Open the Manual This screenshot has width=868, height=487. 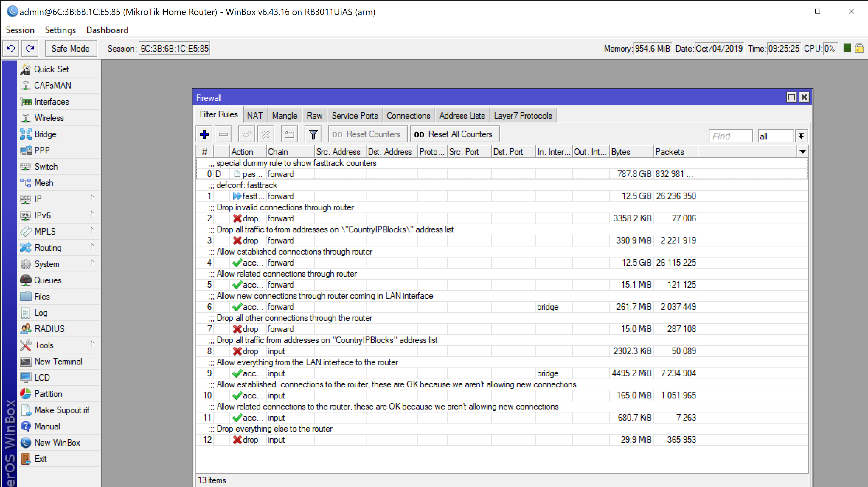(x=59, y=426)
